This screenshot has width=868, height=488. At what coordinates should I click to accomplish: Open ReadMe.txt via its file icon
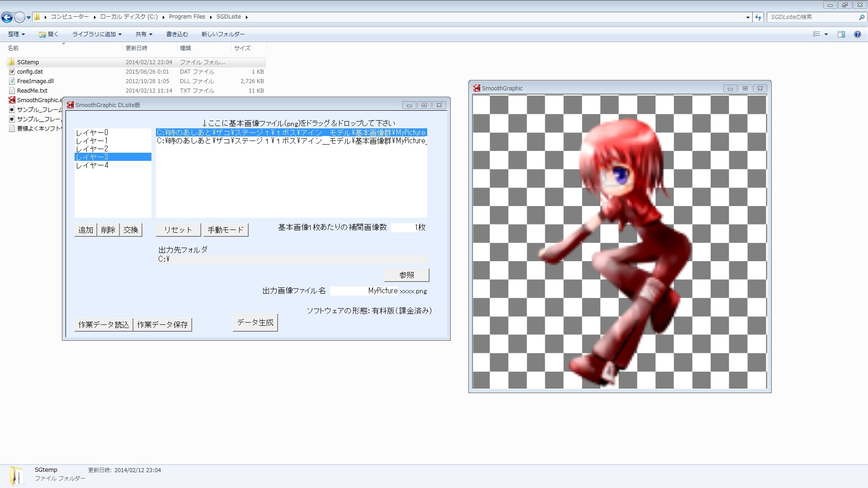click(11, 90)
